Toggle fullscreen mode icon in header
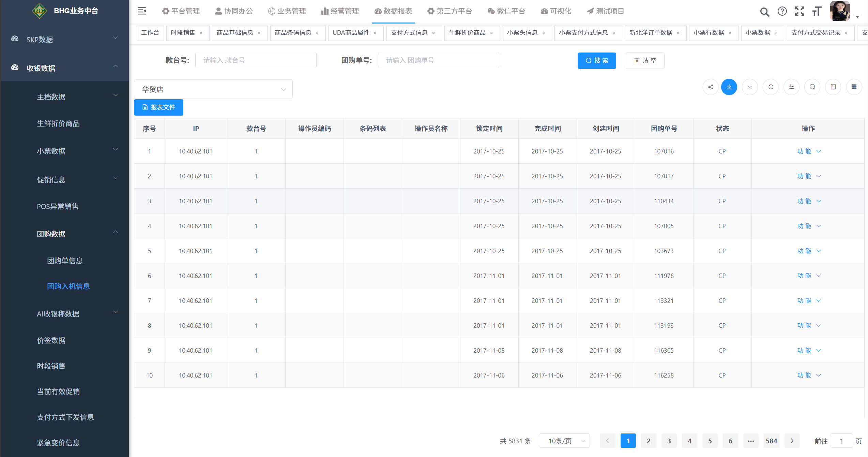The height and width of the screenshot is (457, 868). (x=800, y=11)
